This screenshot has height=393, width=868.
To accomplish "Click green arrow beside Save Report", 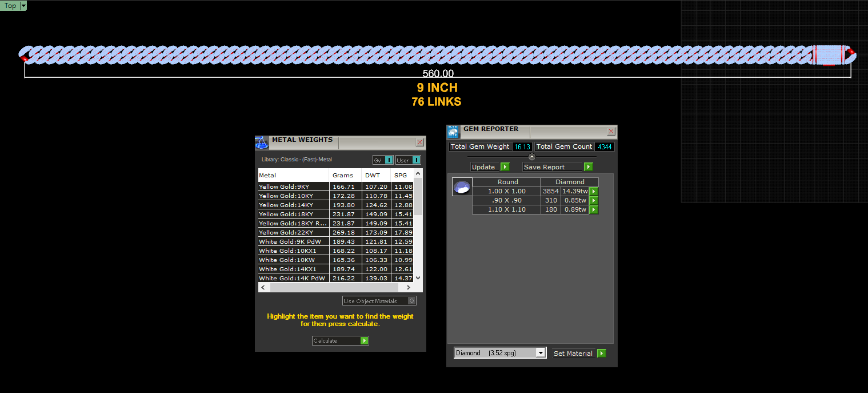I will pyautogui.click(x=589, y=167).
